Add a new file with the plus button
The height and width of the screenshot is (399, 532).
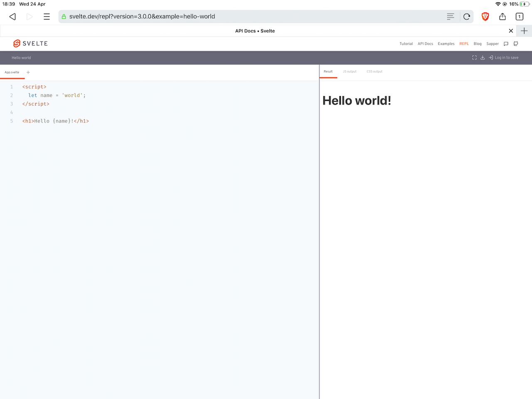(28, 72)
